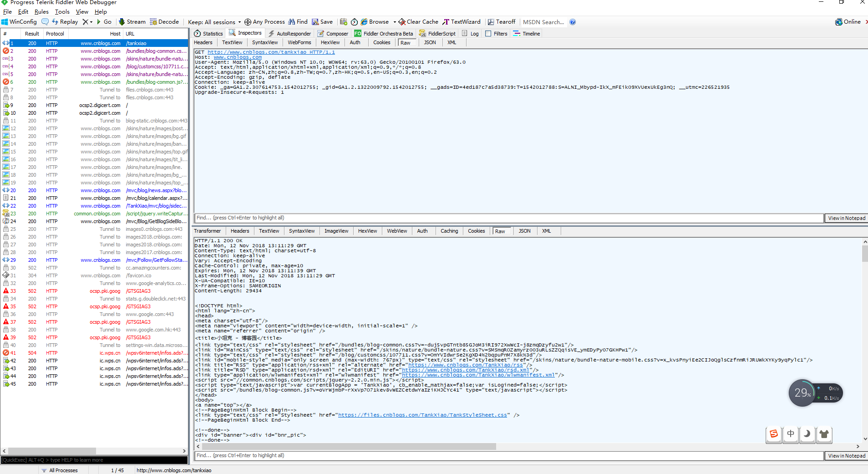Image resolution: width=868 pixels, height=474 pixels.
Task: Click the timer stopwatch icon
Action: point(354,22)
